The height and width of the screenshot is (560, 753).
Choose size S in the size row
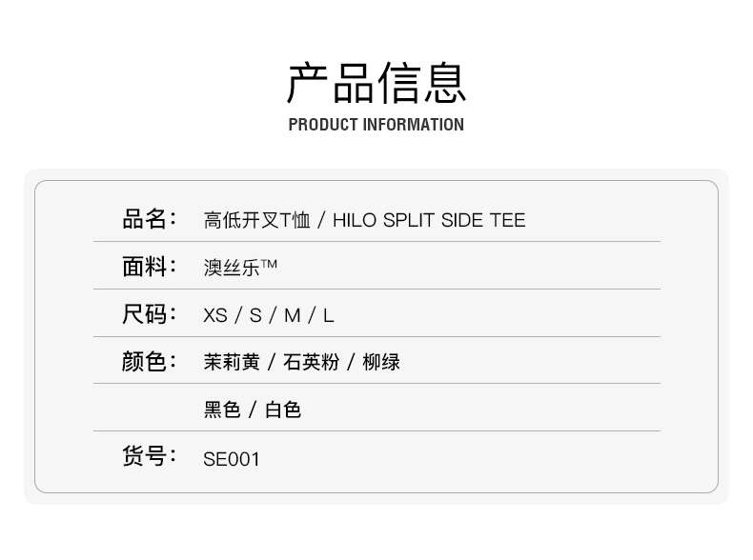[x=255, y=316]
